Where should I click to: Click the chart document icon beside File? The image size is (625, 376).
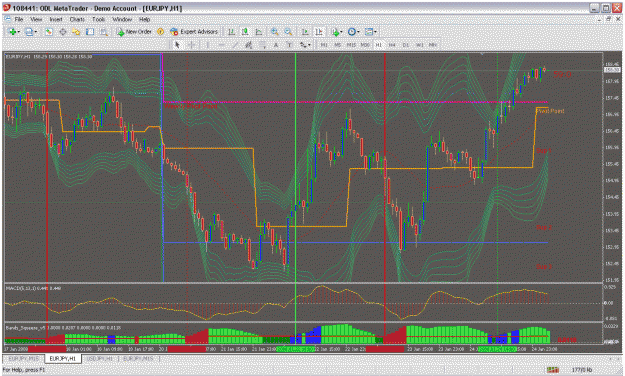click(x=7, y=19)
